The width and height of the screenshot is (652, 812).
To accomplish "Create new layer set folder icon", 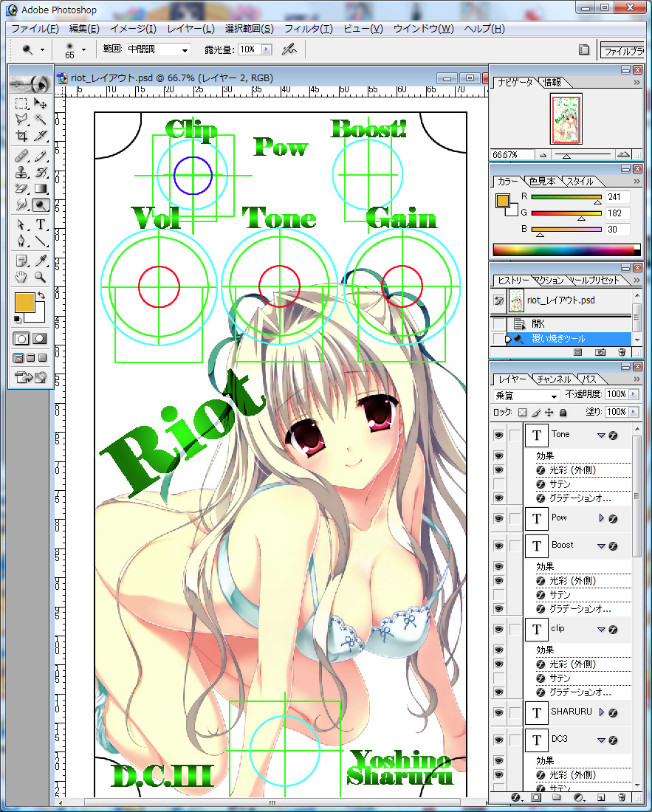I will (x=557, y=798).
